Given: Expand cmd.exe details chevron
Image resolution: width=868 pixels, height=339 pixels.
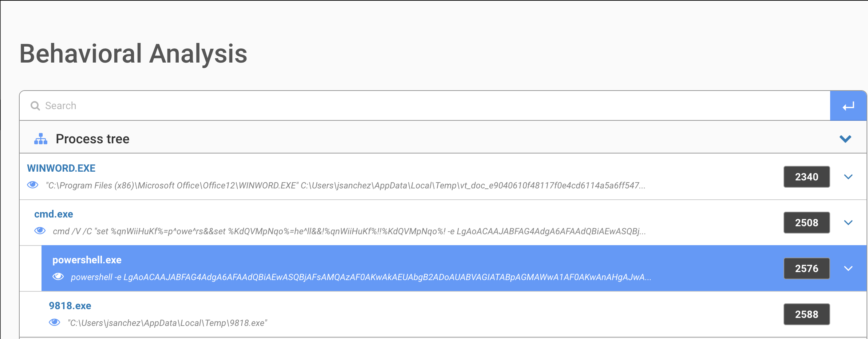Looking at the screenshot, I should [848, 223].
